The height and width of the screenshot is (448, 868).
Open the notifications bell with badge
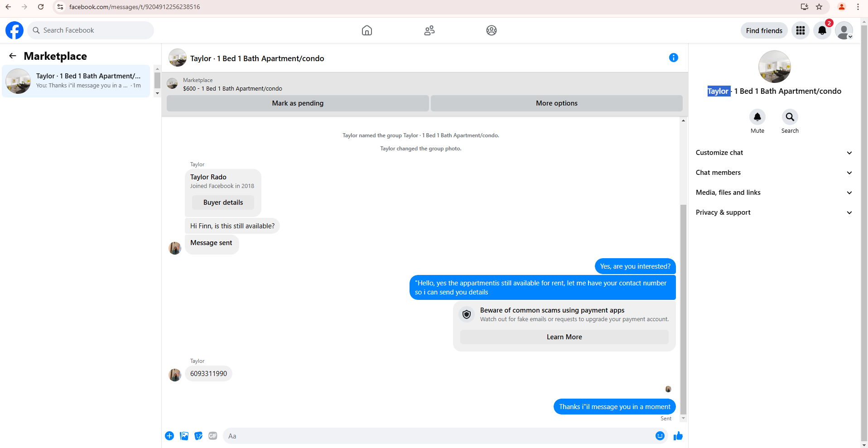(822, 30)
